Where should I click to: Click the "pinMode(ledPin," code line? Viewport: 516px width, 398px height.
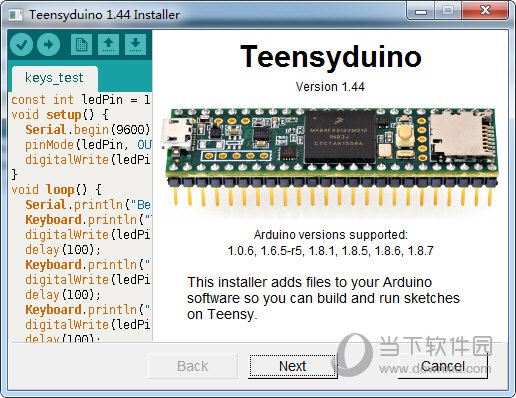point(88,145)
